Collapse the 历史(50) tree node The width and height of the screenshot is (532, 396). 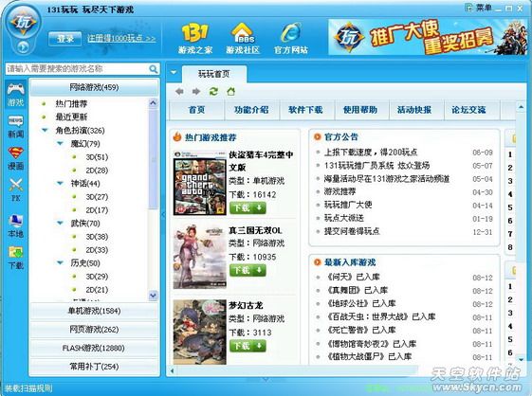click(x=60, y=262)
